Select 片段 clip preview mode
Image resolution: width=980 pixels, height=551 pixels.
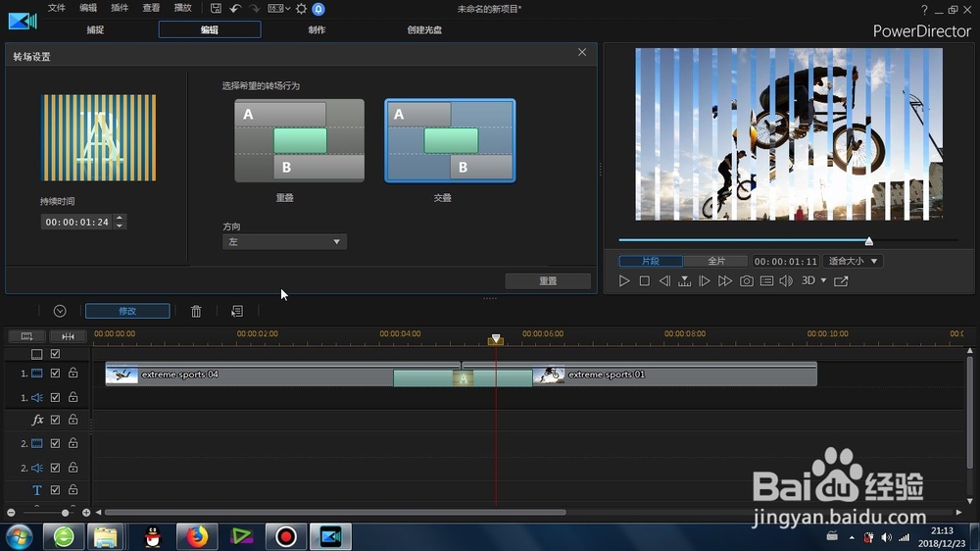click(651, 261)
